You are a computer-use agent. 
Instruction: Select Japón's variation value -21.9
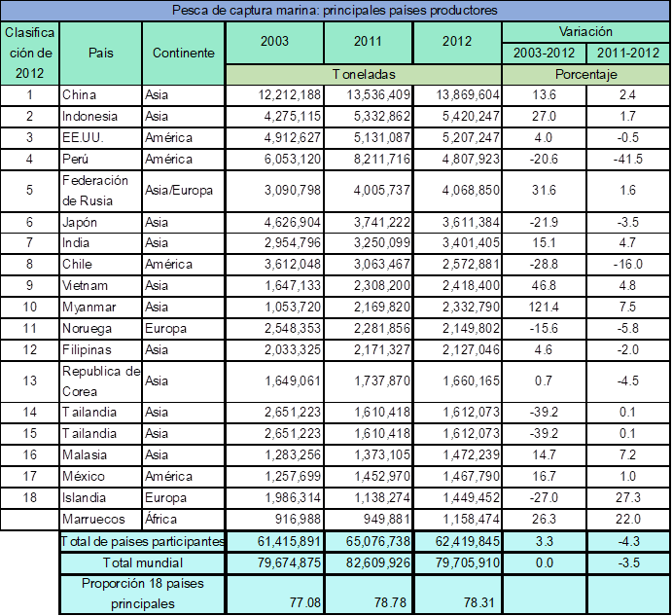pos(544,222)
